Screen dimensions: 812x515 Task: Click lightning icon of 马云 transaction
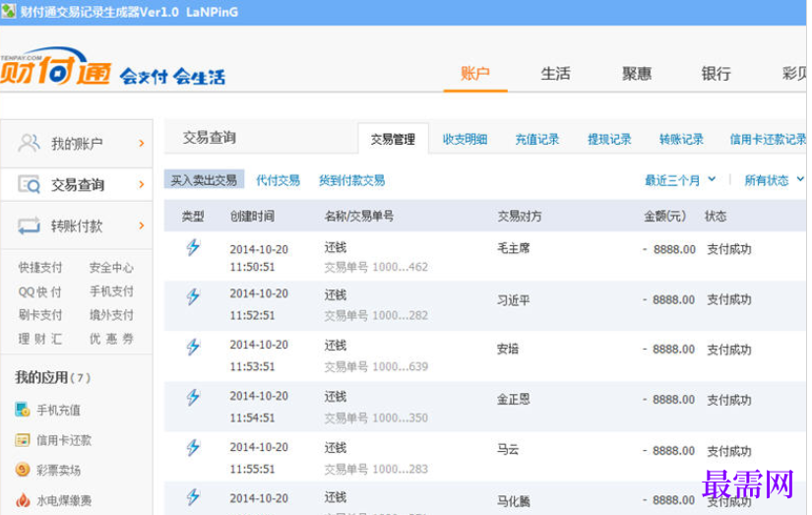(x=193, y=447)
